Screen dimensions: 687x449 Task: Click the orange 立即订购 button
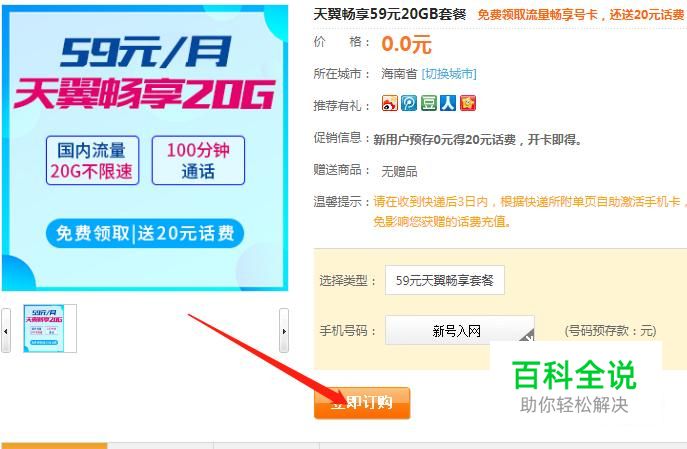point(362,403)
